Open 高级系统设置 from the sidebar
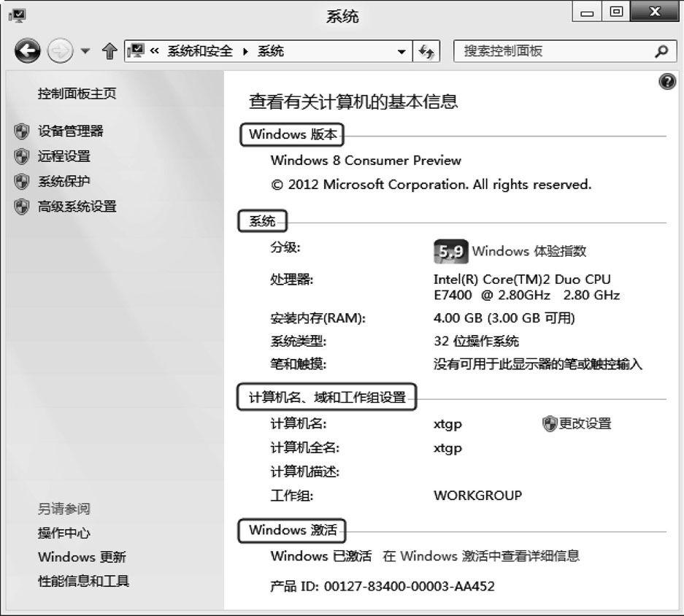This screenshot has width=684, height=616. (77, 207)
